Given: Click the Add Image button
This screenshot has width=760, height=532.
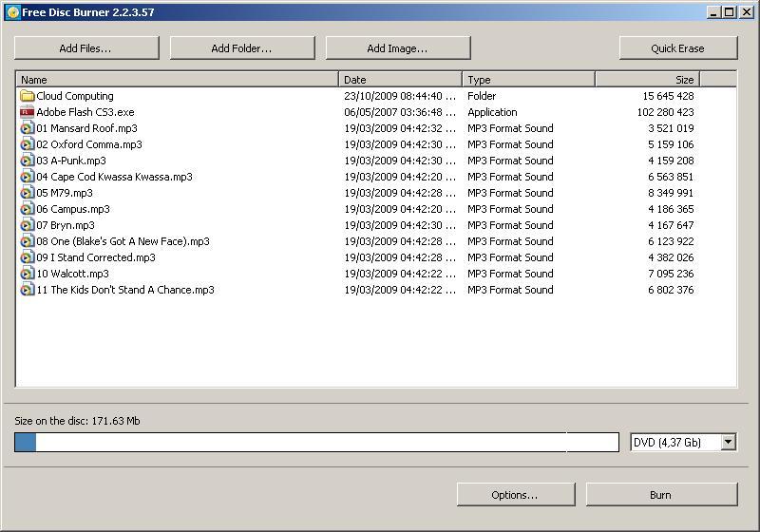Looking at the screenshot, I should pos(397,47).
